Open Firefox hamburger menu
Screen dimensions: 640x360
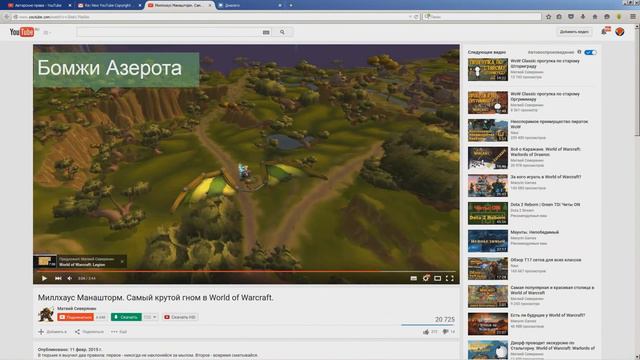click(x=633, y=17)
